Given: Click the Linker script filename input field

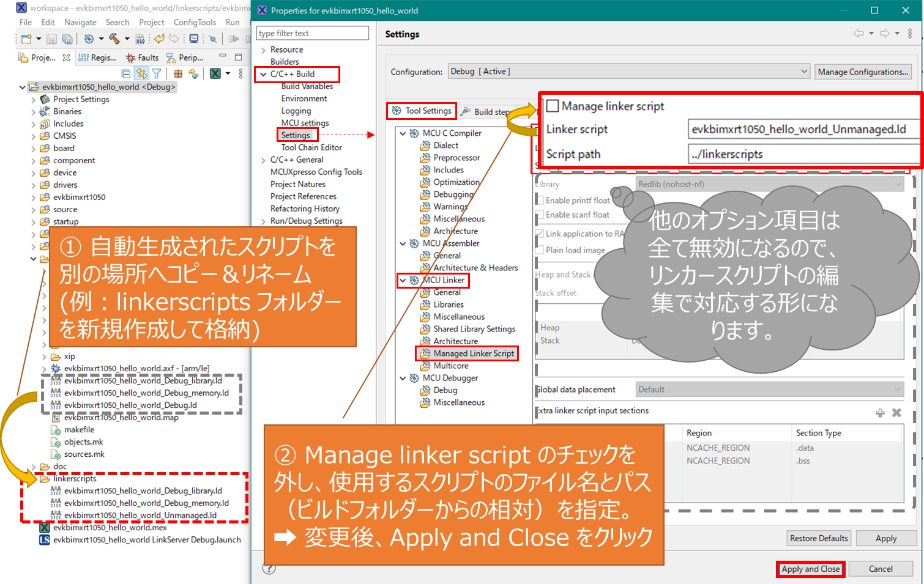Looking at the screenshot, I should [802, 129].
